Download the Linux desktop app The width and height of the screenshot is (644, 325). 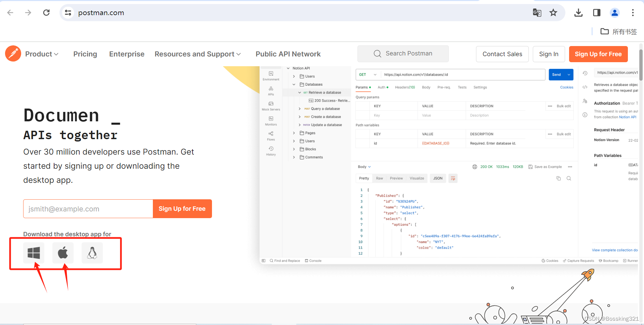(x=92, y=253)
